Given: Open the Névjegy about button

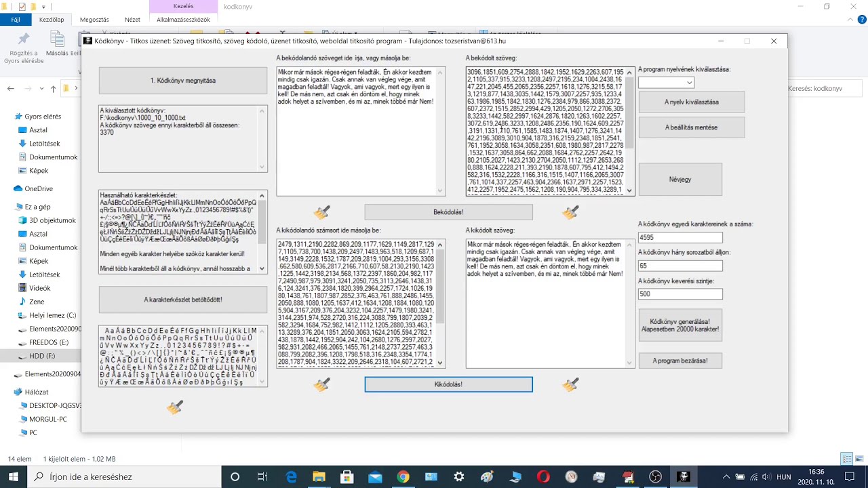Looking at the screenshot, I should coord(680,180).
